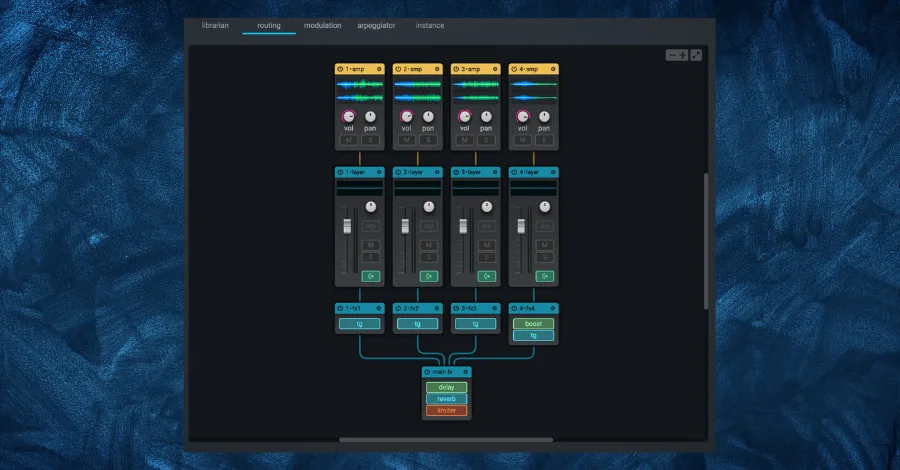This screenshot has height=470, width=900.
Task: Open settings gear on 3·fx3 module
Action: tap(495, 308)
